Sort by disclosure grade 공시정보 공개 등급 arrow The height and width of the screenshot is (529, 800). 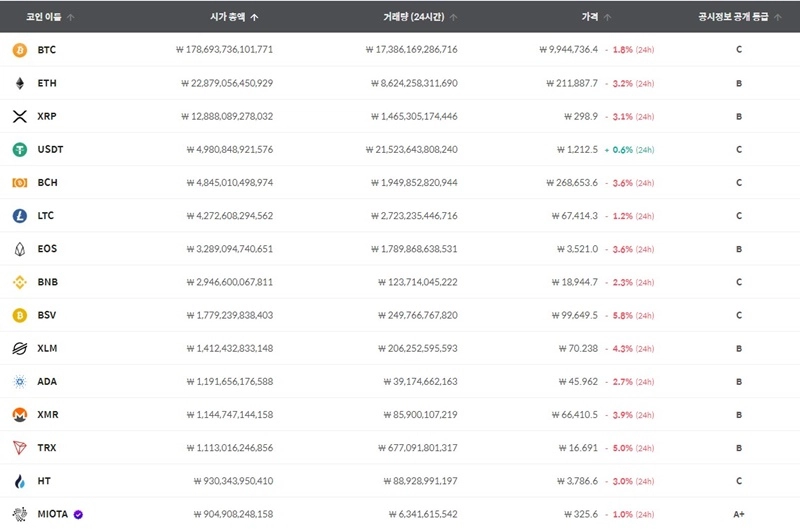pos(778,17)
